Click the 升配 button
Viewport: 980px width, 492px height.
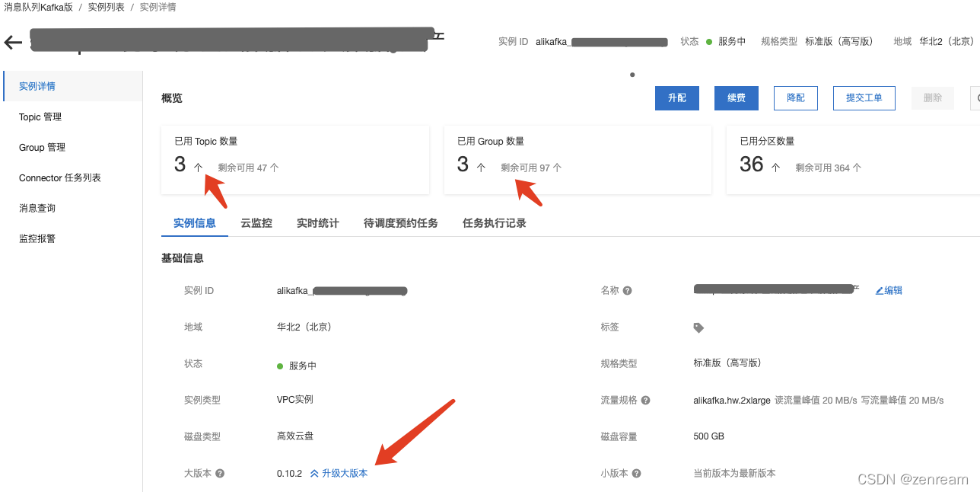(x=676, y=97)
